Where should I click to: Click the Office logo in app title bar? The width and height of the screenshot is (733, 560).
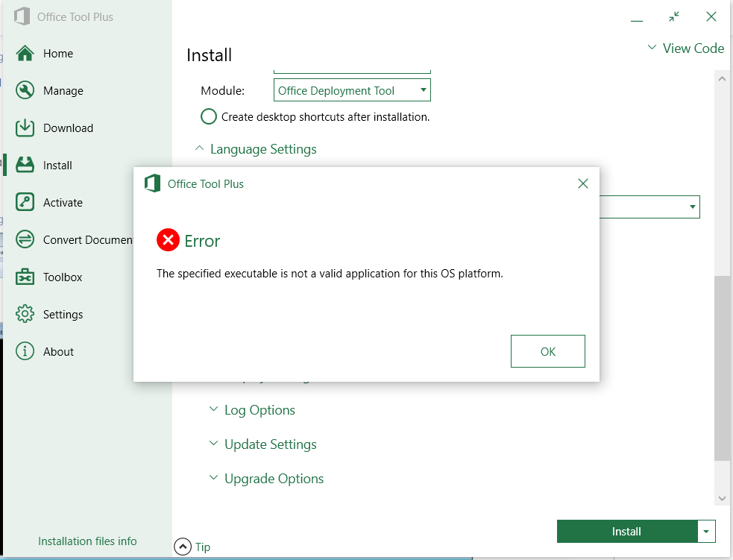click(x=22, y=16)
